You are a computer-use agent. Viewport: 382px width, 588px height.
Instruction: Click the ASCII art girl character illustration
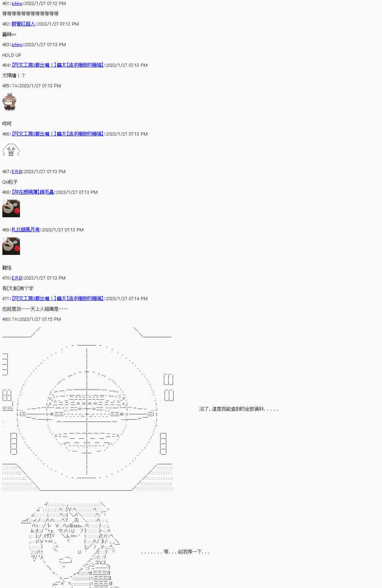[71, 544]
